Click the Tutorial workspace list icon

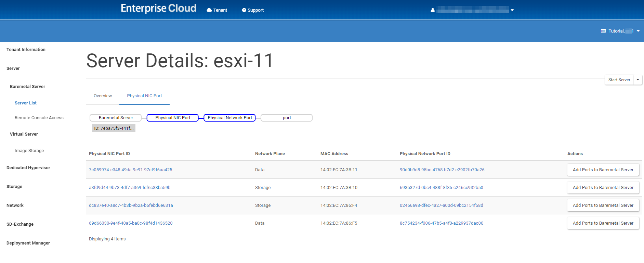click(603, 31)
